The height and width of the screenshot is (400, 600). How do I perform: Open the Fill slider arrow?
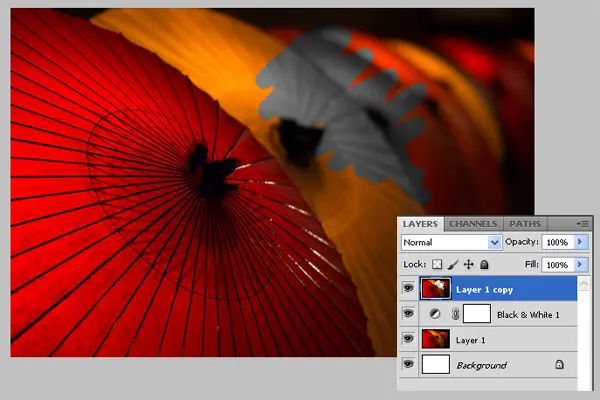coord(580,264)
